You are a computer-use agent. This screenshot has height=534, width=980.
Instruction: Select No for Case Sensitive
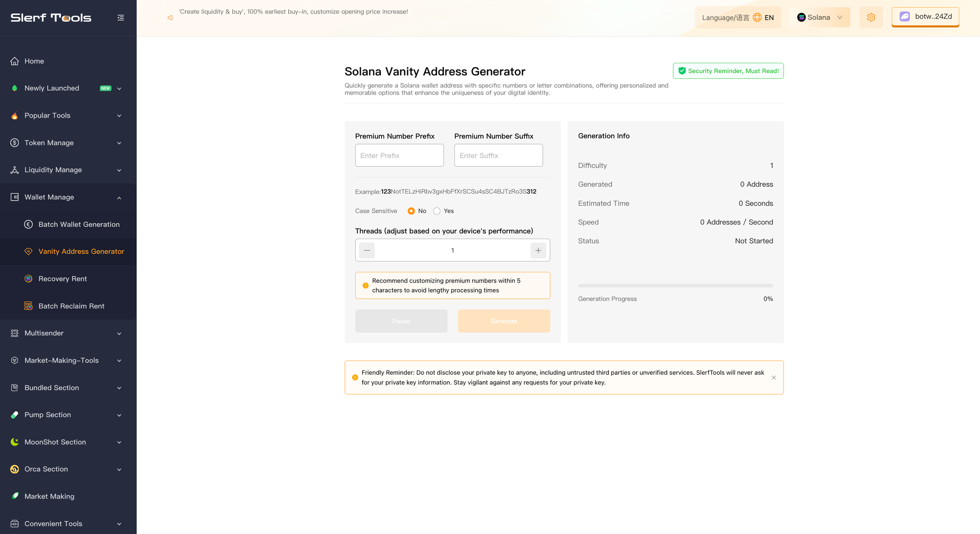point(411,211)
